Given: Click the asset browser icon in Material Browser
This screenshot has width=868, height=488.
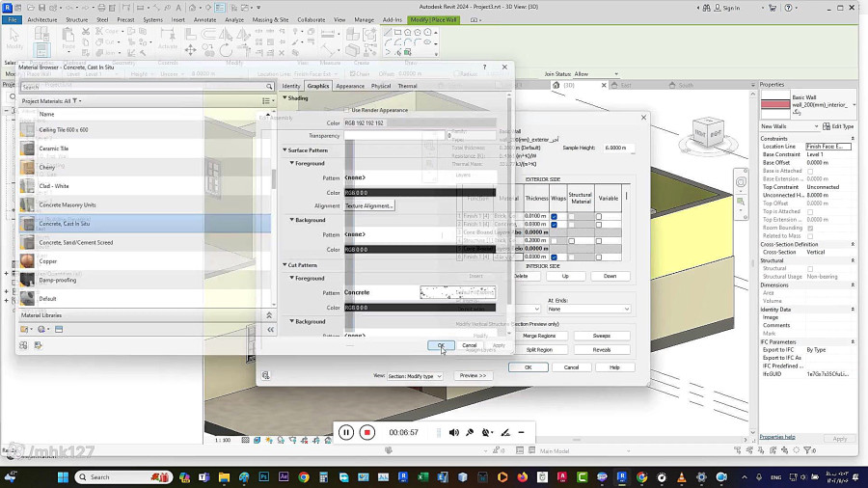Looking at the screenshot, I should pyautogui.click(x=59, y=329).
